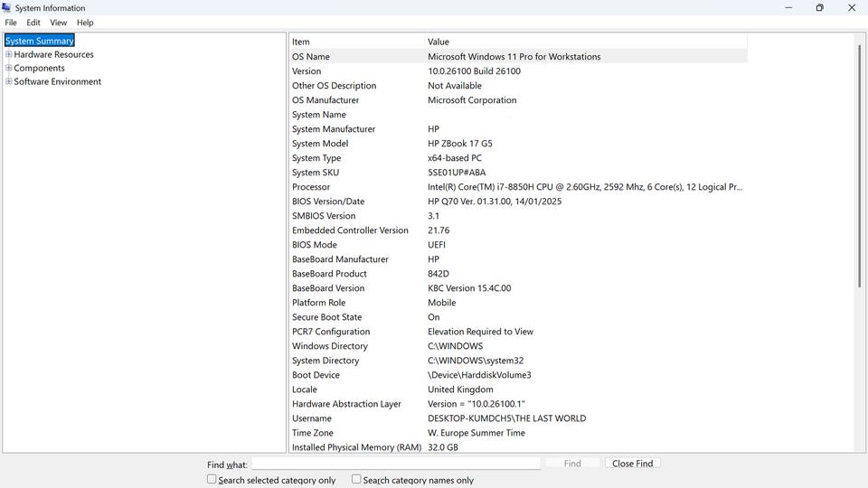The height and width of the screenshot is (488, 868).
Task: Select Boot Device row
Action: click(518, 374)
